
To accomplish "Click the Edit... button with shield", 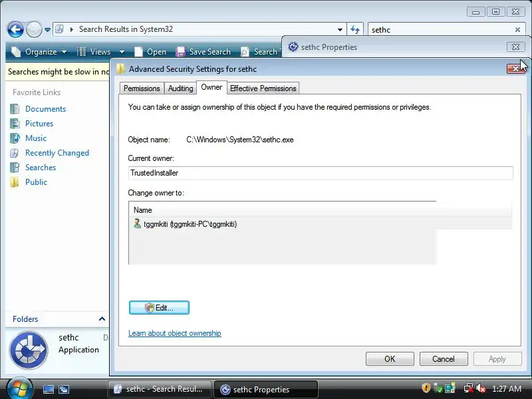I will tap(159, 307).
